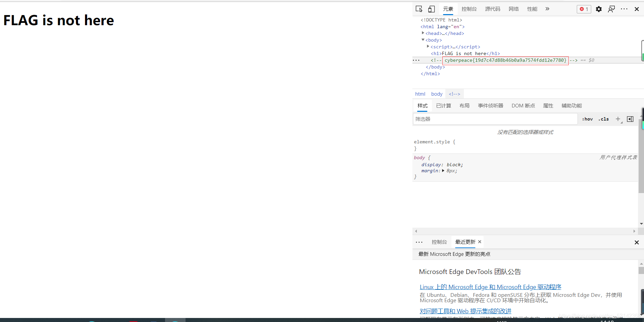
Task: Click the body breadcrumb
Action: pyautogui.click(x=437, y=94)
